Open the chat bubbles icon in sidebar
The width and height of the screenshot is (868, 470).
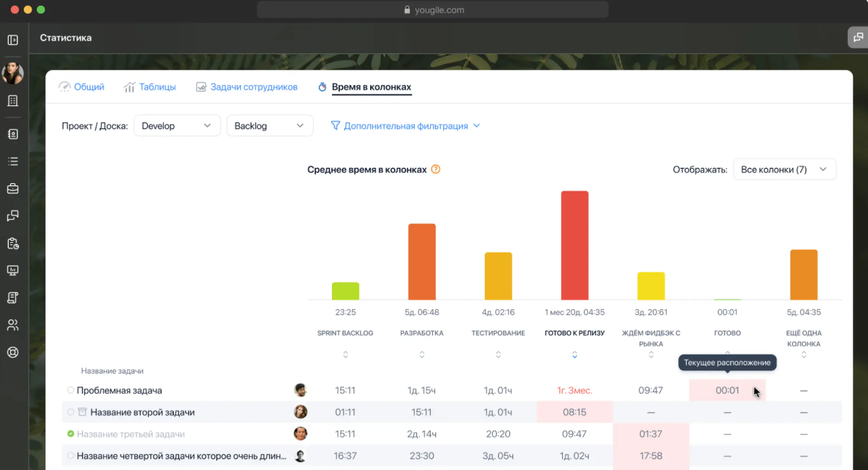click(x=12, y=216)
